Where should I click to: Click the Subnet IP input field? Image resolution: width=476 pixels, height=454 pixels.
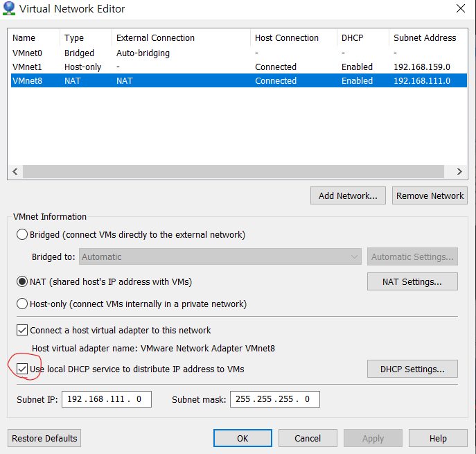(107, 399)
